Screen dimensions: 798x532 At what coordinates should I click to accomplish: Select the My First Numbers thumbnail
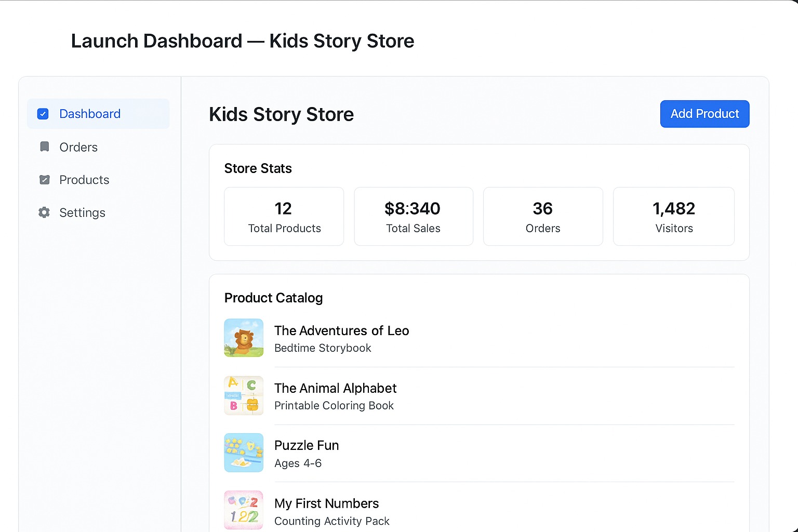pos(244,510)
